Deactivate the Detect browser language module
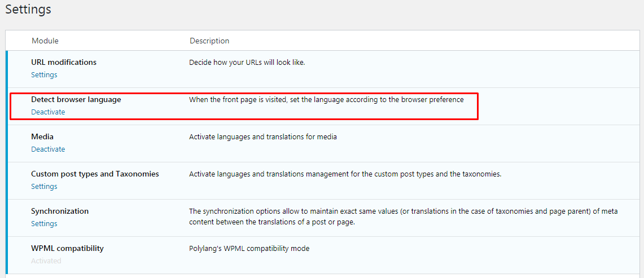This screenshot has height=278, width=644. tap(48, 112)
